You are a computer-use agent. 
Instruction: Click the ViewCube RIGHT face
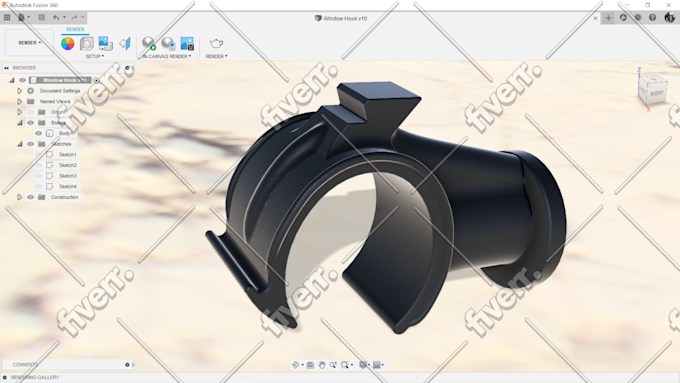tap(657, 92)
